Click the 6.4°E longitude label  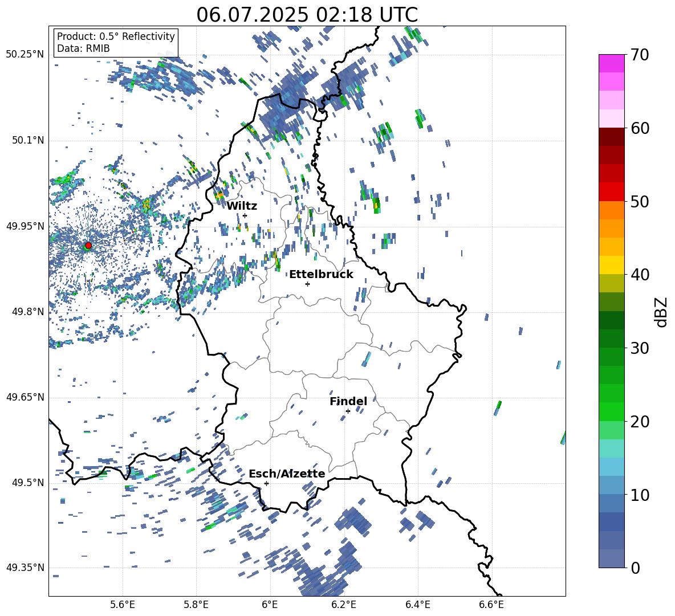(x=418, y=605)
